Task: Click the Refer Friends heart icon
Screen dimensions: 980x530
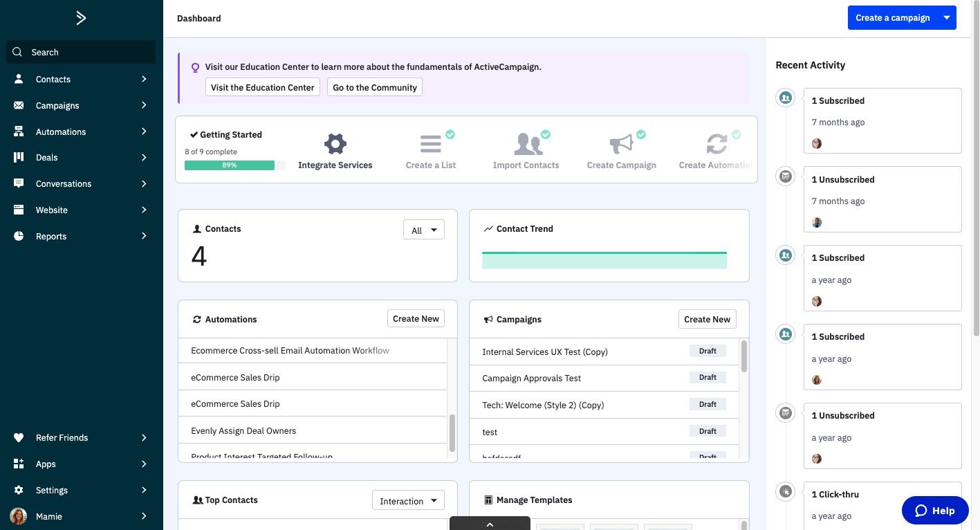Action: tap(19, 437)
